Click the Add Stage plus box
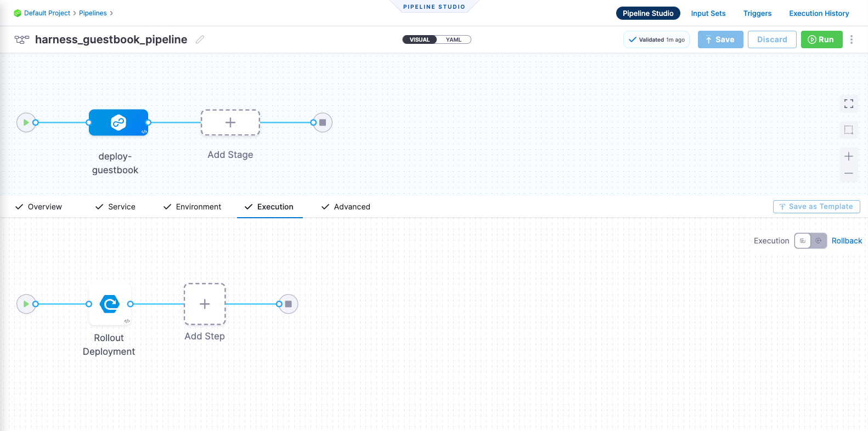 230,122
